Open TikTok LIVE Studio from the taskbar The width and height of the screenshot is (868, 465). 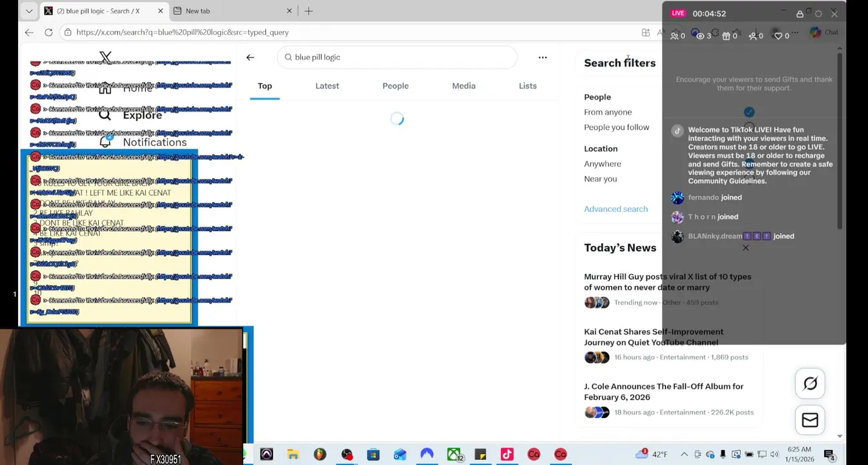(x=507, y=455)
